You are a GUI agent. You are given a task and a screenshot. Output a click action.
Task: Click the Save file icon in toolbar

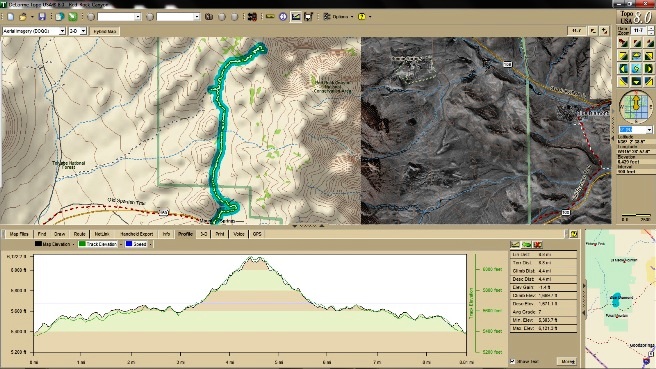click(42, 17)
